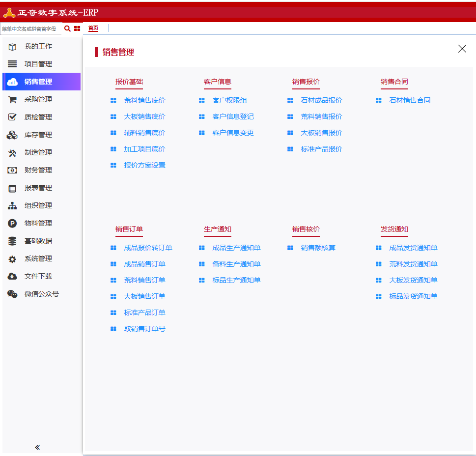Open 报价方案设置 link

point(144,166)
